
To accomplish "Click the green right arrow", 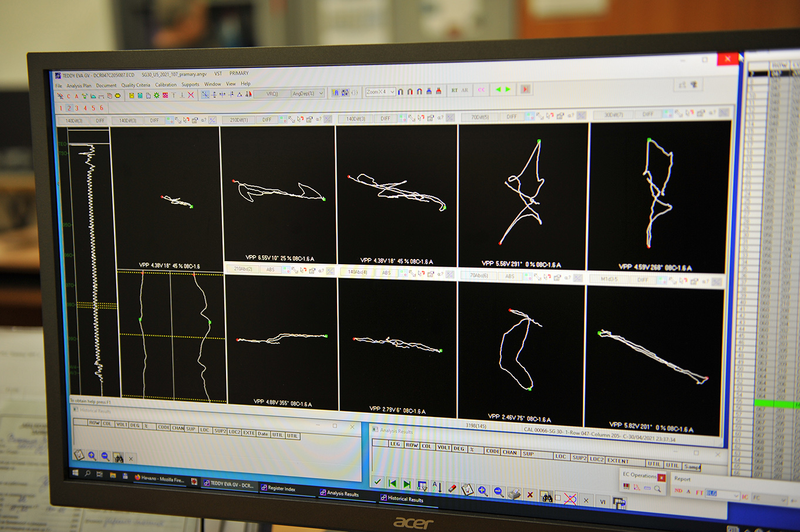I will tap(507, 89).
